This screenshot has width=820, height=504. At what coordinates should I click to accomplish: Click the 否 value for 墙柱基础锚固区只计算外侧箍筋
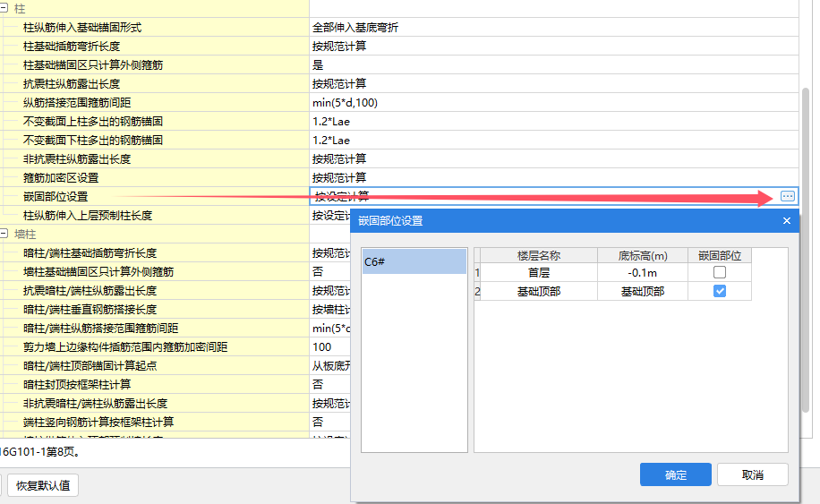coord(318,272)
